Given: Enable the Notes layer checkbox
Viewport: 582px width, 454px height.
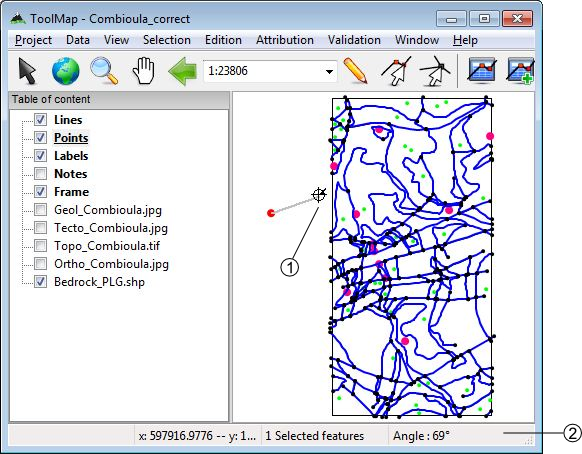Looking at the screenshot, I should (40, 173).
